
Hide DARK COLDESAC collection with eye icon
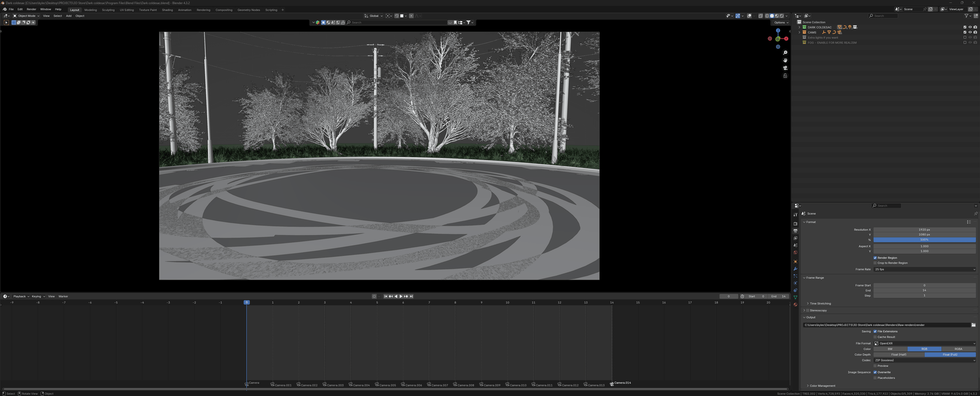970,27
